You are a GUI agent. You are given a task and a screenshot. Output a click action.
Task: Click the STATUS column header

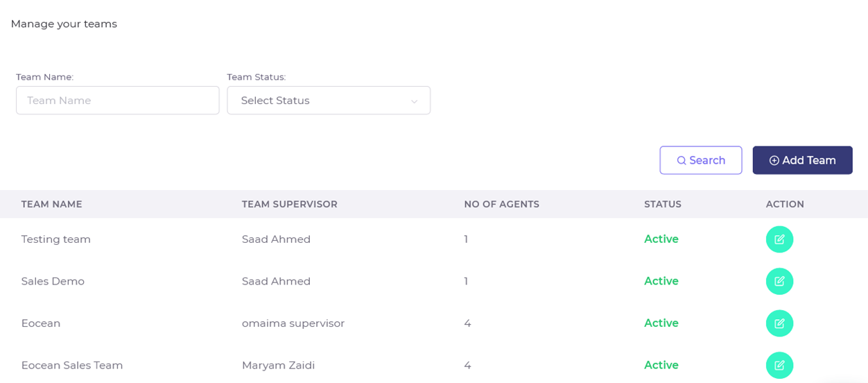(662, 204)
